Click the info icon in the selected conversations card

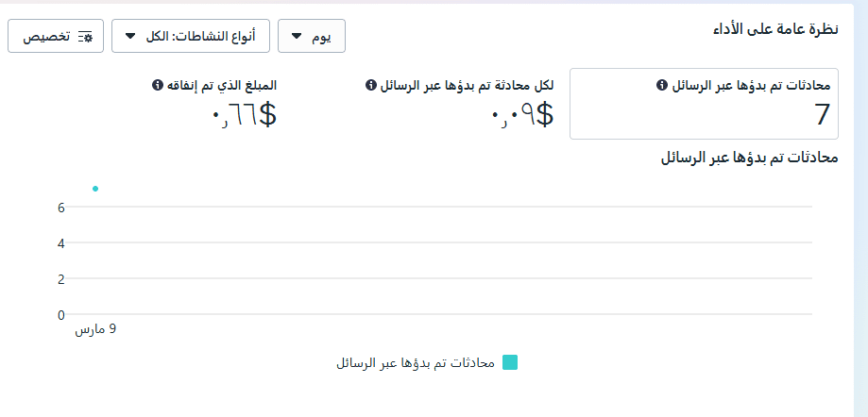[x=660, y=85]
